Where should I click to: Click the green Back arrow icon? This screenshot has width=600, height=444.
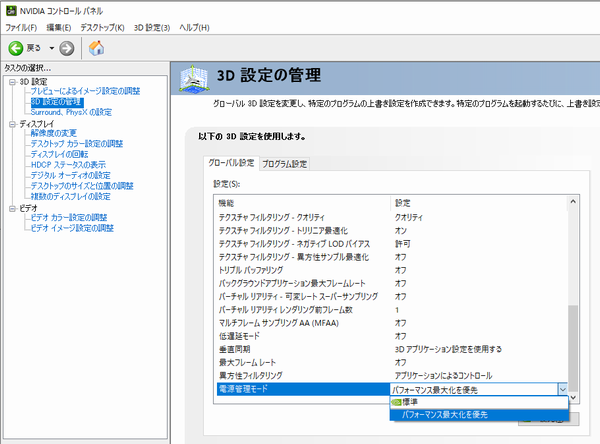[16, 48]
